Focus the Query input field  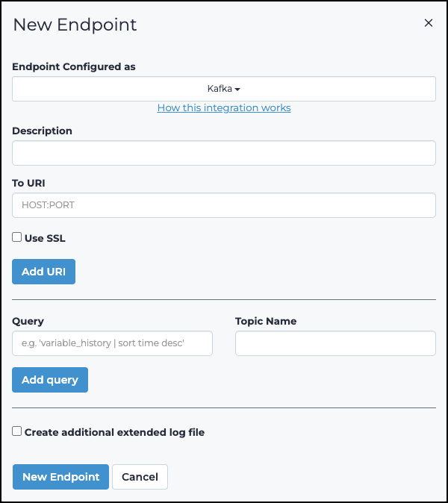pyautogui.click(x=112, y=343)
